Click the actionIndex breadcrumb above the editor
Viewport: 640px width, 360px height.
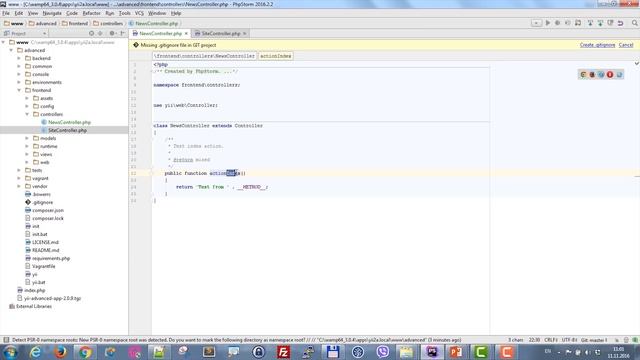[x=276, y=56]
